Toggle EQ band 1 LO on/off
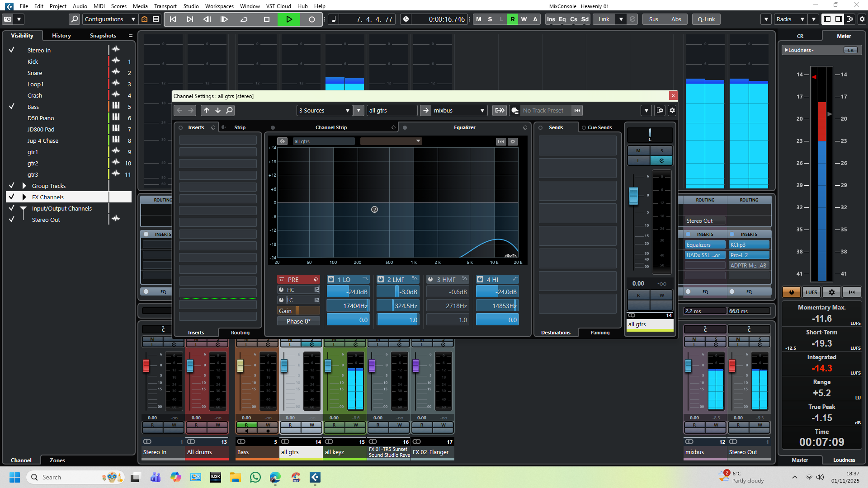Image resolution: width=868 pixels, height=488 pixels. (x=331, y=280)
